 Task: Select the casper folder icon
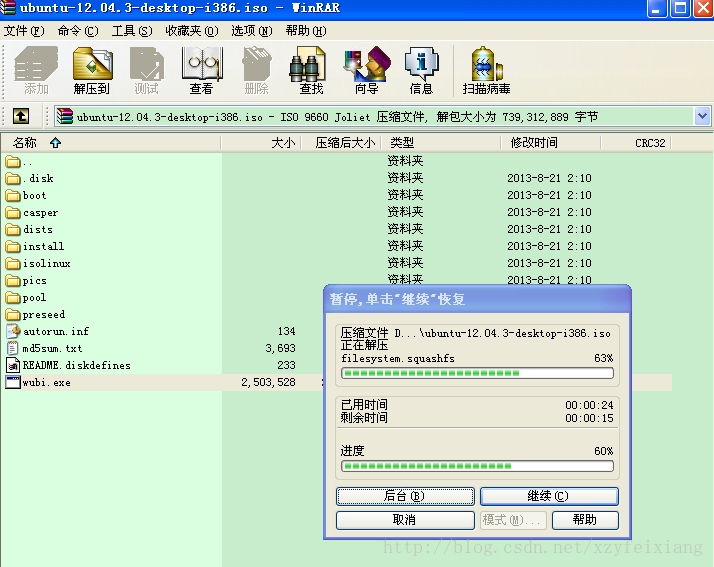click(x=13, y=212)
